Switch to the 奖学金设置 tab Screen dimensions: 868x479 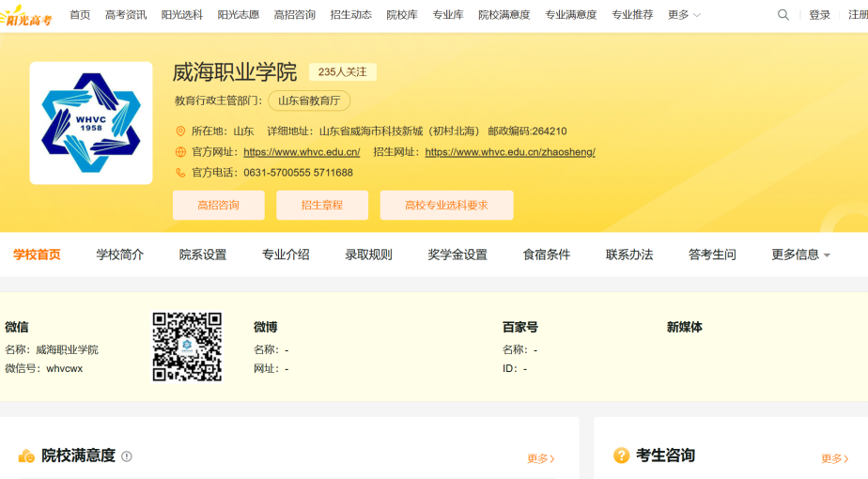(457, 255)
